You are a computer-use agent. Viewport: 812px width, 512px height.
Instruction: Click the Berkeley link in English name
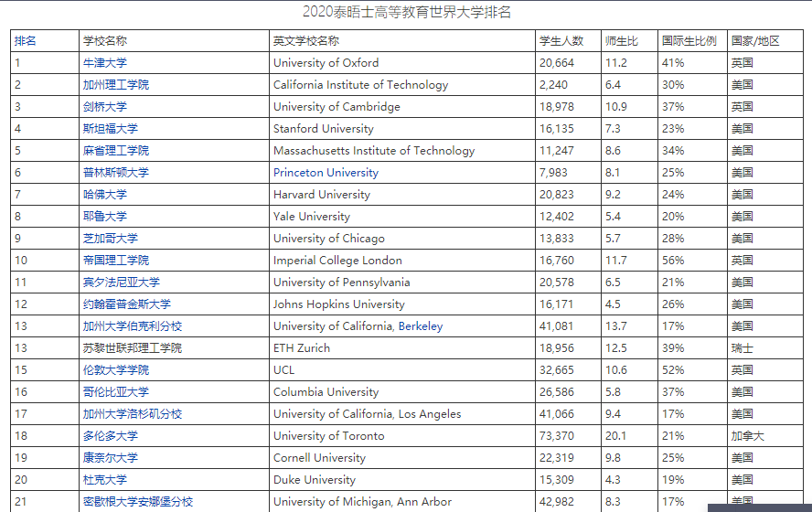click(421, 326)
